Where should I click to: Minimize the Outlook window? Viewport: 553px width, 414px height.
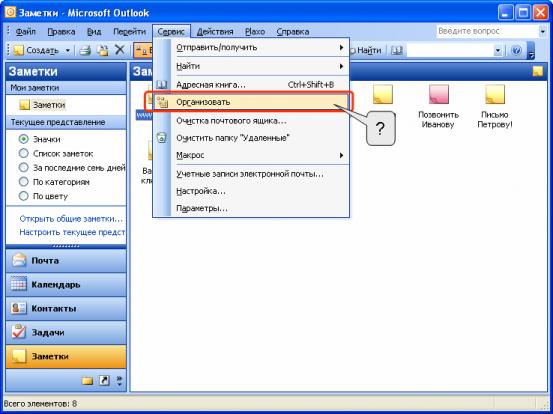coord(506,13)
